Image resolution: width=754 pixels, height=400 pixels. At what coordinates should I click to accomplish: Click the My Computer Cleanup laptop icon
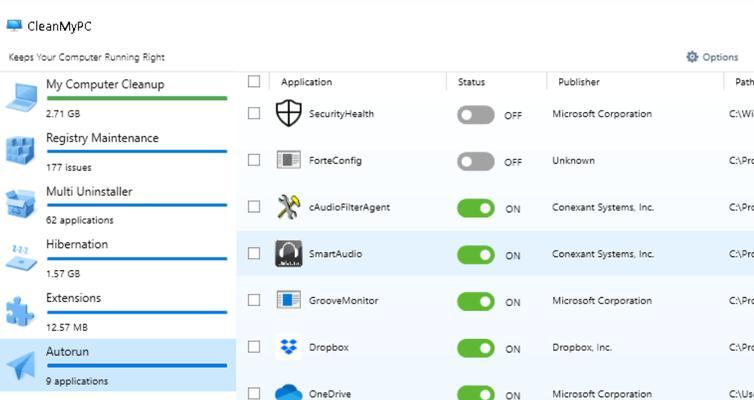(22, 98)
